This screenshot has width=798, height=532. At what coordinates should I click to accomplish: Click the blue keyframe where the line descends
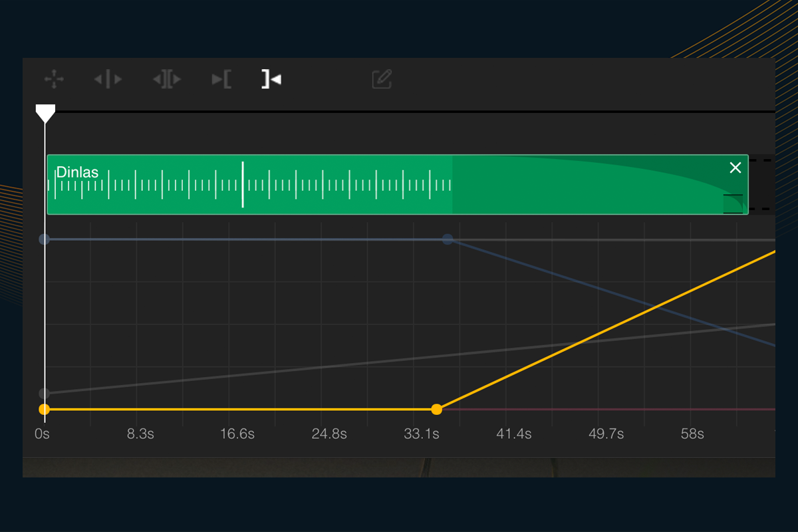point(448,239)
